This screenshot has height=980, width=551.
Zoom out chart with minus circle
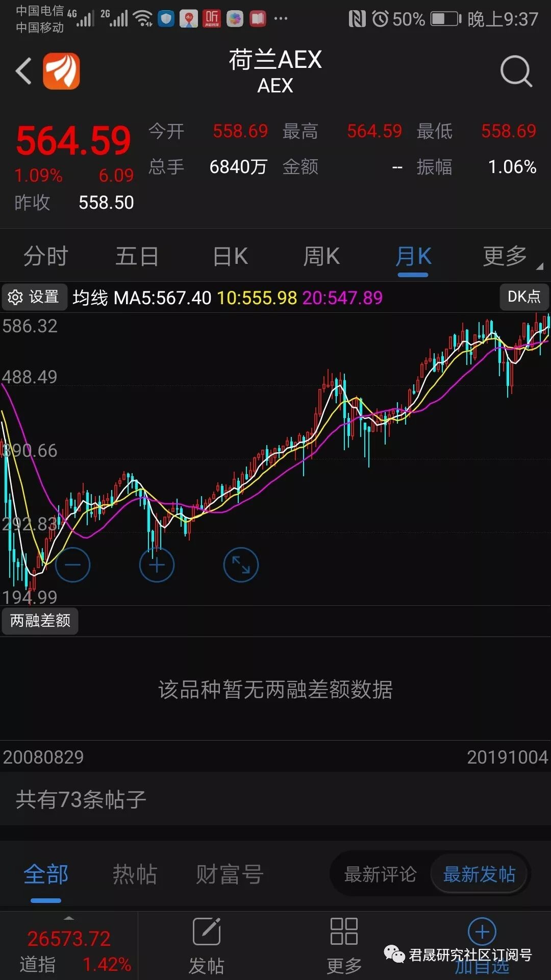coord(72,565)
